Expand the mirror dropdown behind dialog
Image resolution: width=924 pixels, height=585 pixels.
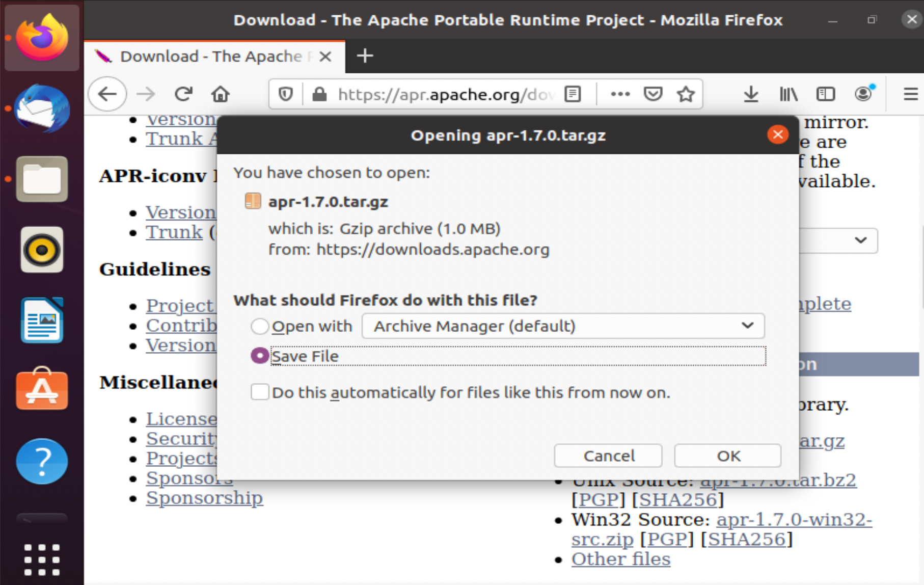(837, 241)
